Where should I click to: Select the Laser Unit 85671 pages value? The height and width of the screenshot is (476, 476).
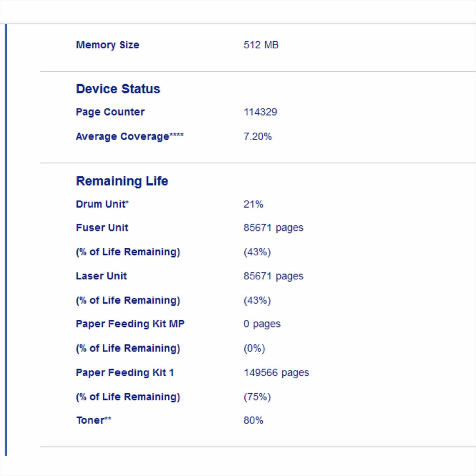(x=273, y=276)
